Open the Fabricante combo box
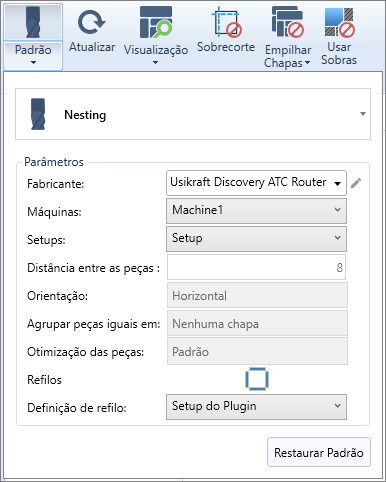The height and width of the screenshot is (482, 386). (256, 183)
